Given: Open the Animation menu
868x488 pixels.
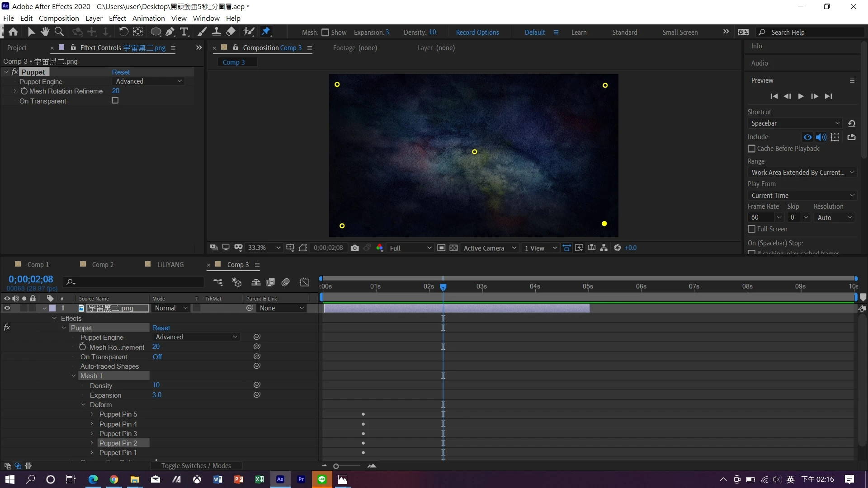Looking at the screenshot, I should pos(148,18).
